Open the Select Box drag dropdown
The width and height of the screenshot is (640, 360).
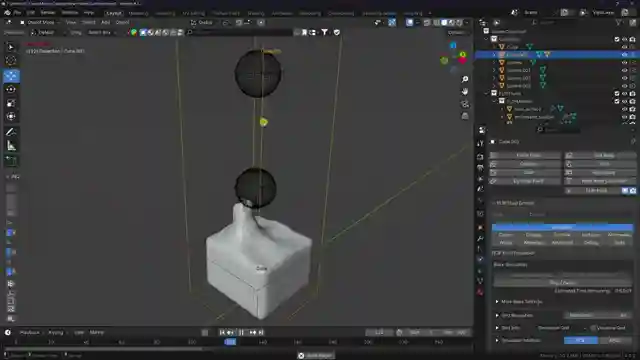(102, 32)
